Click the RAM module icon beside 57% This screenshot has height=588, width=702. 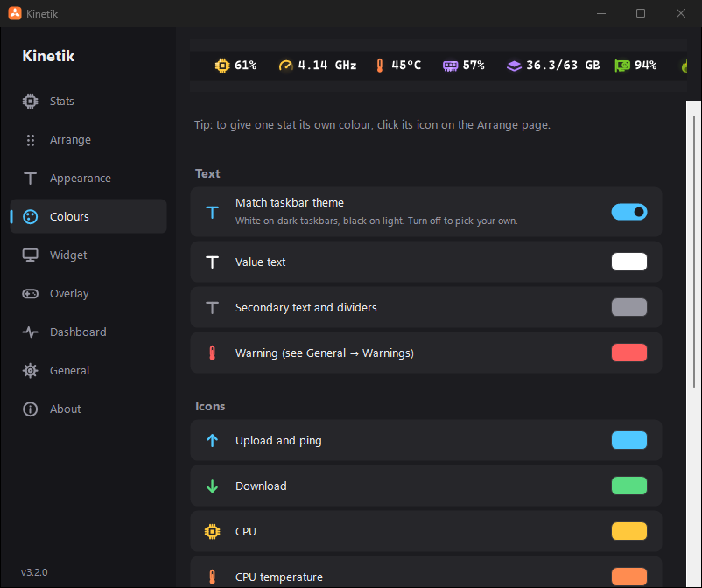(x=451, y=66)
